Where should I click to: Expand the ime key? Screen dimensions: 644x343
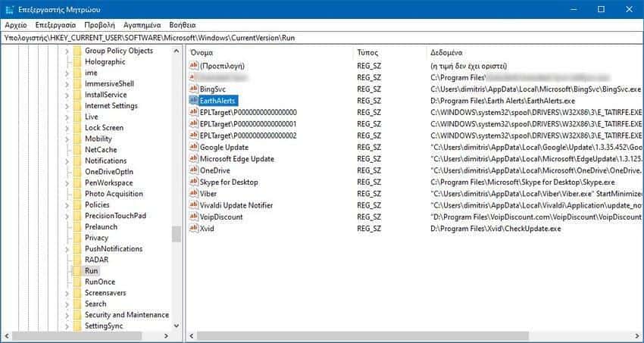click(x=67, y=73)
